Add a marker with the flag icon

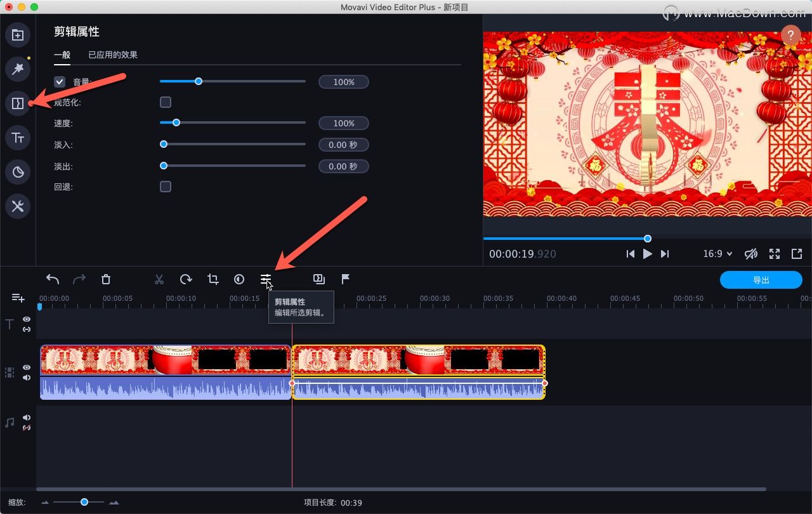tap(346, 279)
